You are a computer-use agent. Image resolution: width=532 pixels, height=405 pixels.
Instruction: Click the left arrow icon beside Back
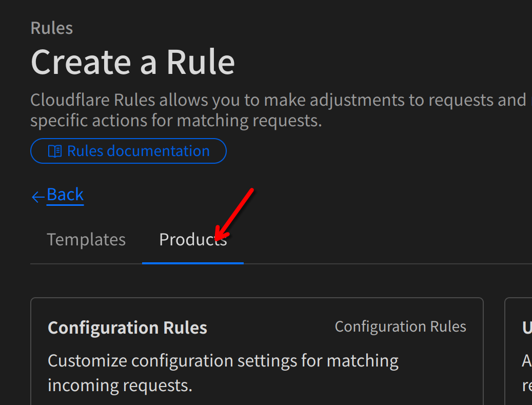point(38,197)
